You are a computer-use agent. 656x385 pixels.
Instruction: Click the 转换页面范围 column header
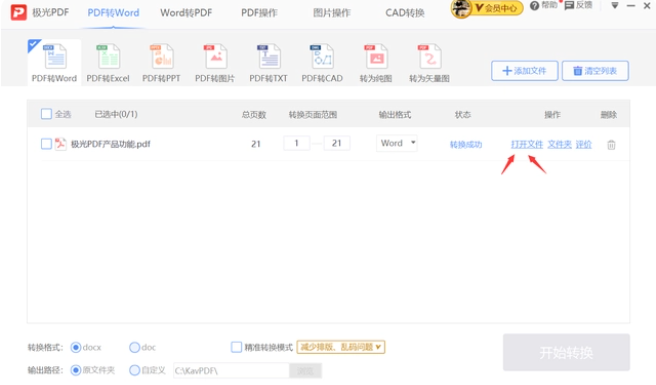click(313, 115)
